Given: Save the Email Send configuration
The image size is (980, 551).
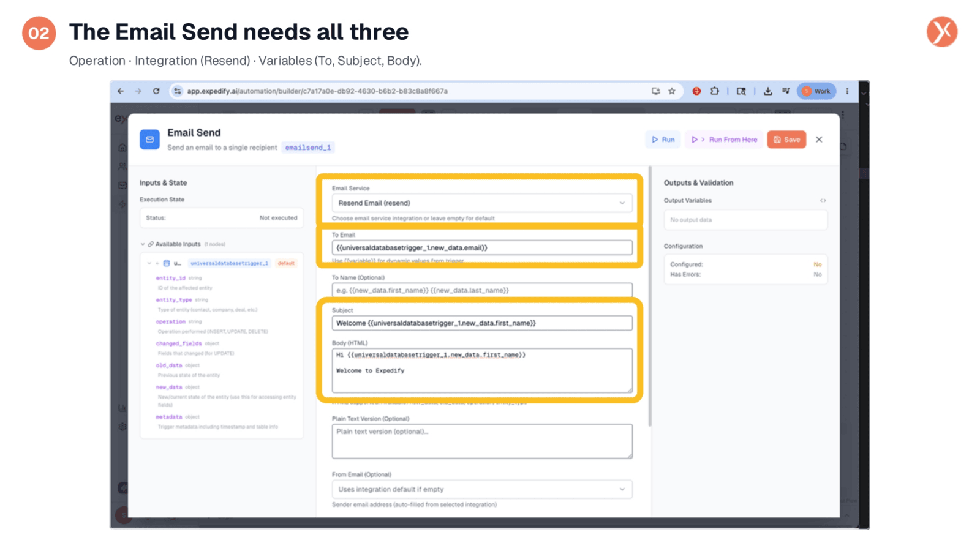Looking at the screenshot, I should [786, 140].
